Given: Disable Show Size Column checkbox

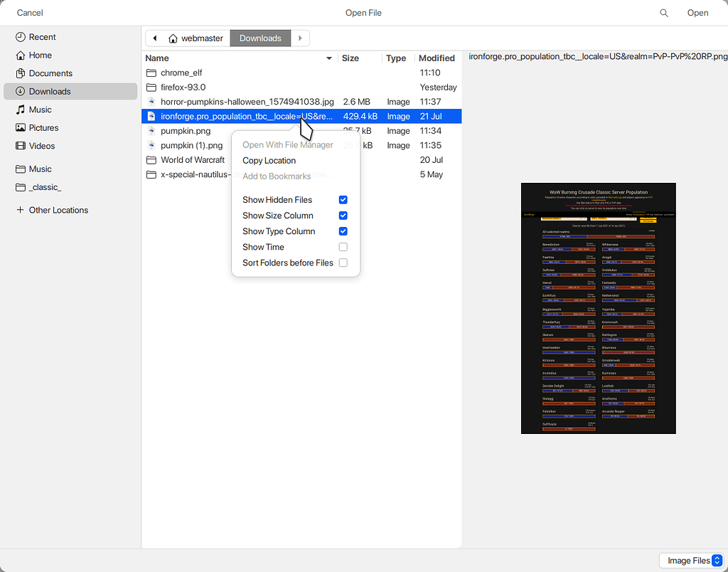Looking at the screenshot, I should point(343,216).
